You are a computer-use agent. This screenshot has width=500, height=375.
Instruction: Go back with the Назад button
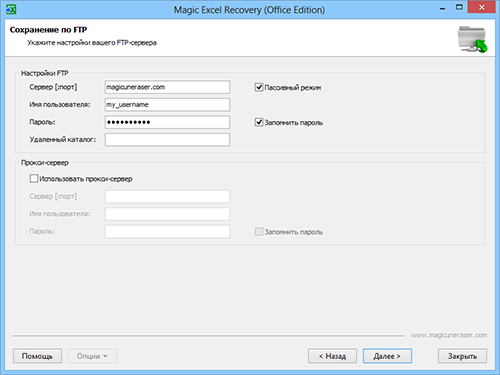click(332, 356)
